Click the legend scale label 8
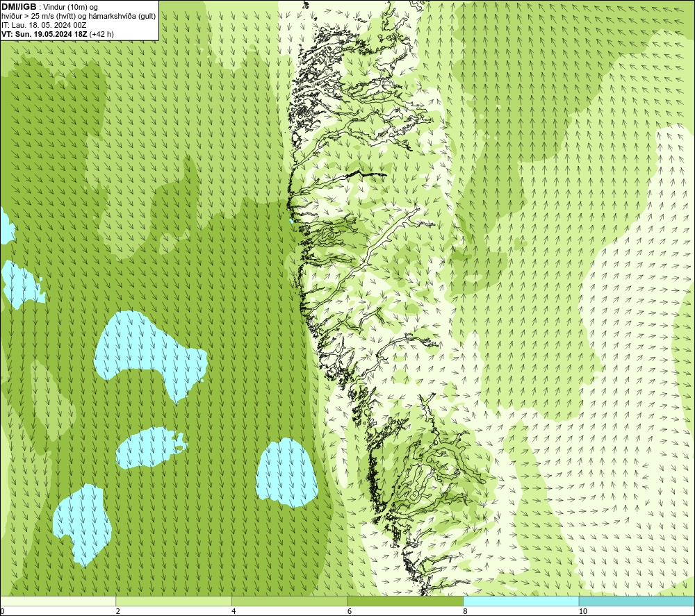Image resolution: width=695 pixels, height=616 pixels. (x=465, y=611)
